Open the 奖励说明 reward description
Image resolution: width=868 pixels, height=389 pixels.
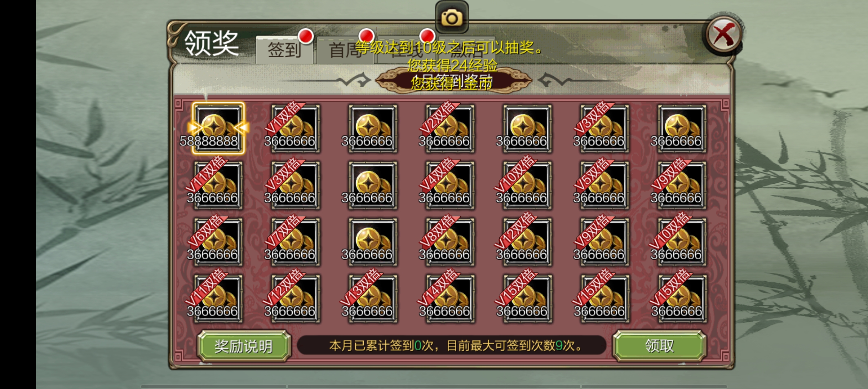(x=244, y=346)
